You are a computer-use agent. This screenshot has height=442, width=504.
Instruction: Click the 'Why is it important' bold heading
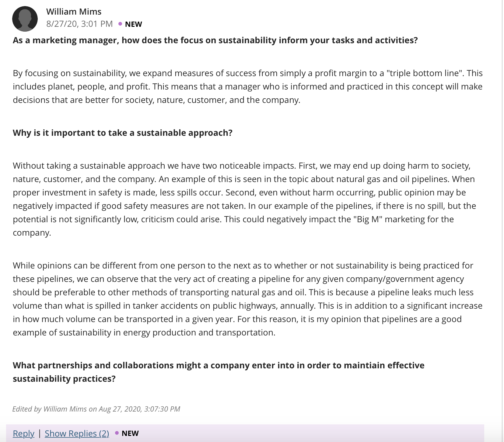[x=123, y=133]
